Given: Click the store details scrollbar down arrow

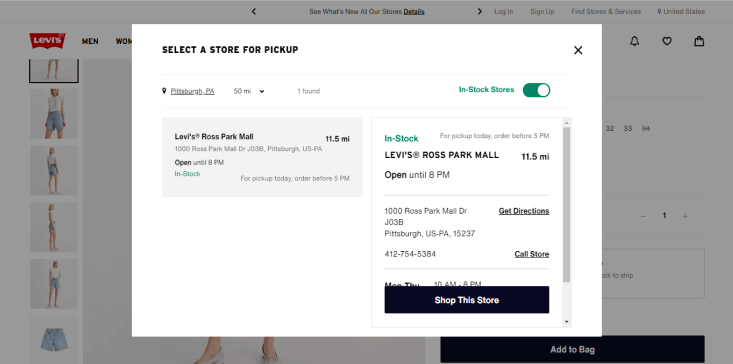Looking at the screenshot, I should 567,321.
